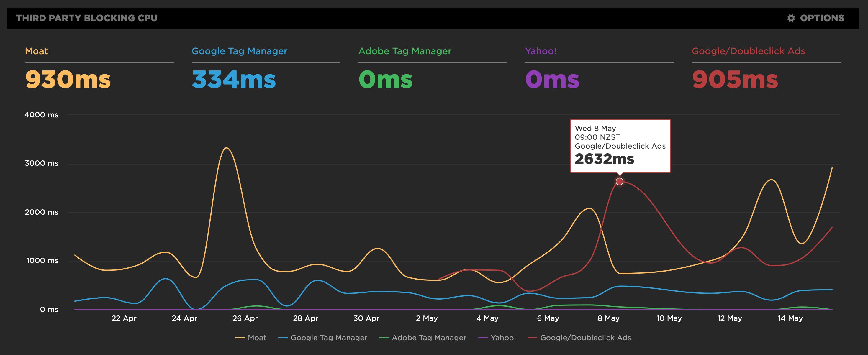Toggle Google/Doubleclick Ads legend entry
This screenshot has height=355, width=868.
(x=585, y=338)
